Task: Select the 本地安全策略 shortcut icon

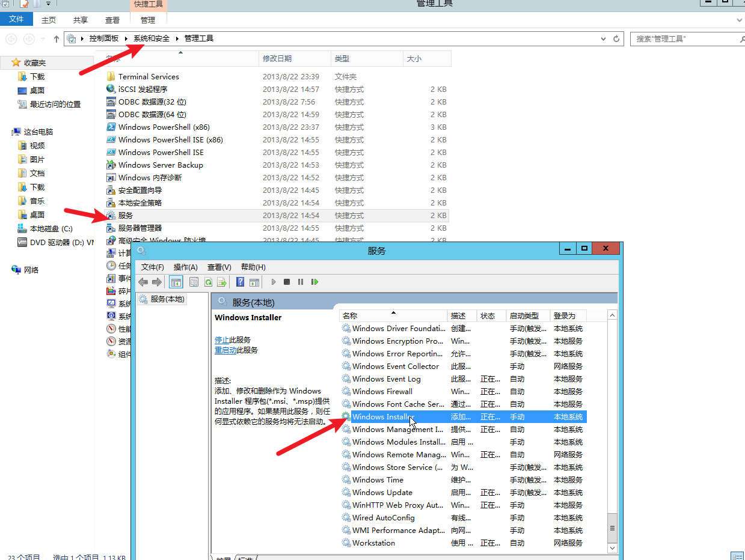Action: click(x=111, y=202)
